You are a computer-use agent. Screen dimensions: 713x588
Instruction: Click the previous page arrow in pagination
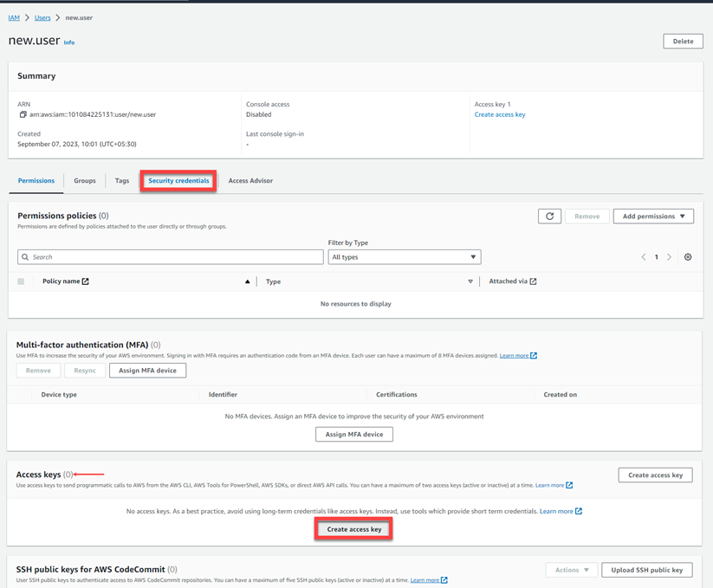click(x=644, y=257)
